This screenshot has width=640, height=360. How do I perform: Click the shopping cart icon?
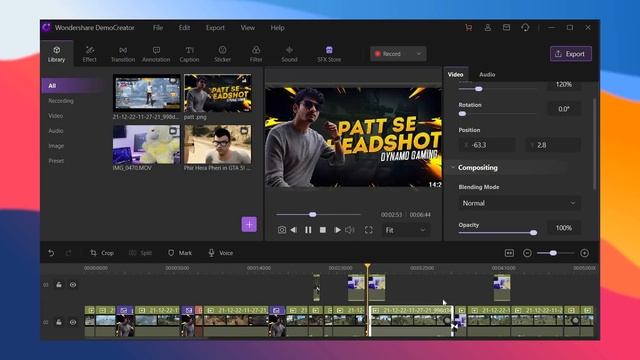pos(469,28)
